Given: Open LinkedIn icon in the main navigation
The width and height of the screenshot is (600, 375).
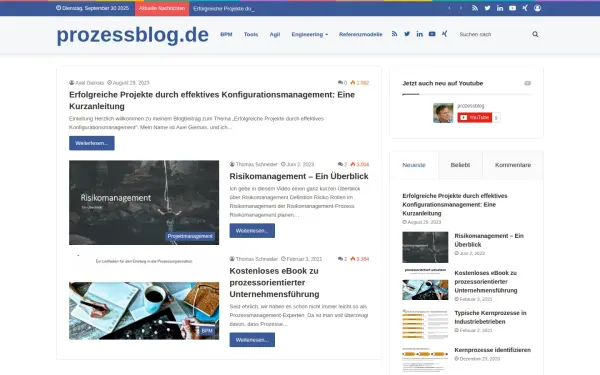Looking at the screenshot, I should 419,34.
